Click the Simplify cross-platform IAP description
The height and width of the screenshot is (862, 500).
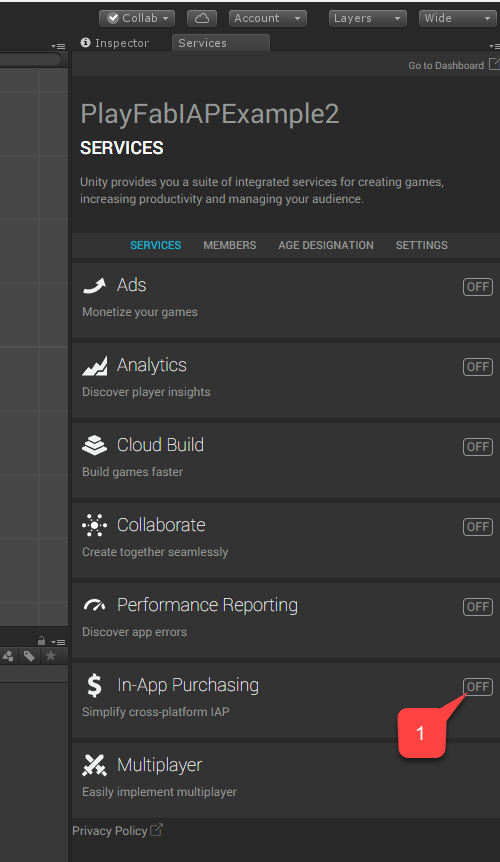point(155,711)
